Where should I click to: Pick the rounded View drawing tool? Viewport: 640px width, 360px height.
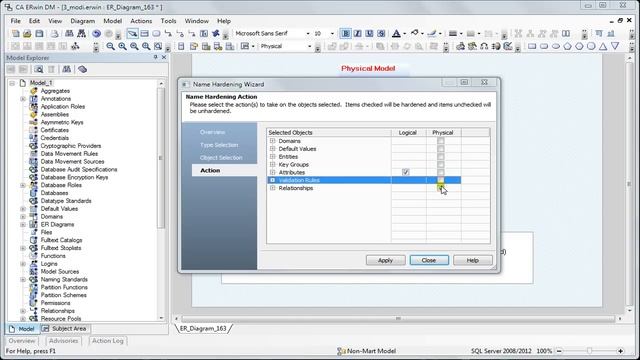[156, 33]
